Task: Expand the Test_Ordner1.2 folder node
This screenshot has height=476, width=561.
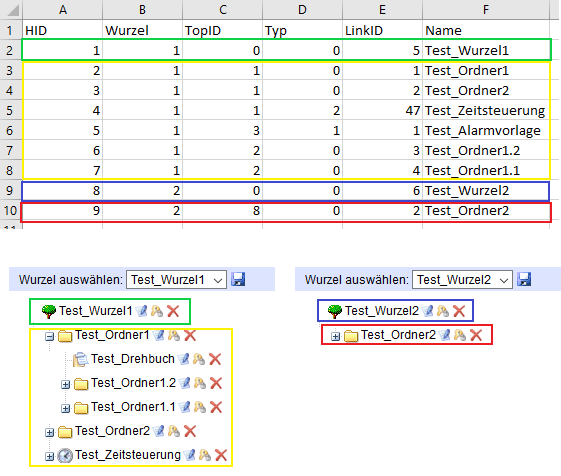Action: click(x=65, y=384)
